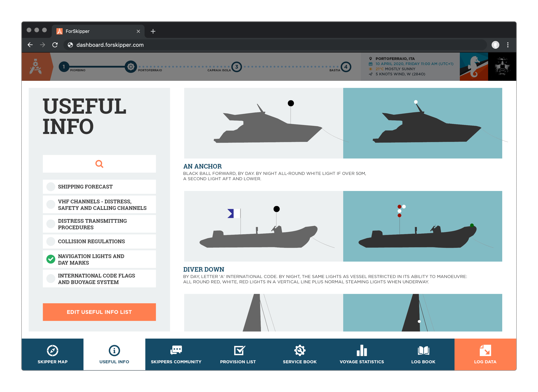Select the Shipping Forecast radio option
The image size is (538, 392).
[x=51, y=187]
